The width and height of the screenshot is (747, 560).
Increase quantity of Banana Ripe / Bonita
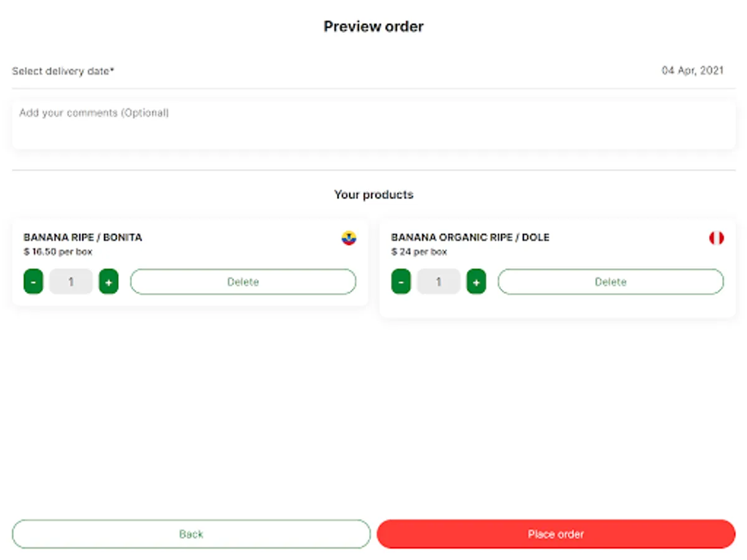click(108, 282)
